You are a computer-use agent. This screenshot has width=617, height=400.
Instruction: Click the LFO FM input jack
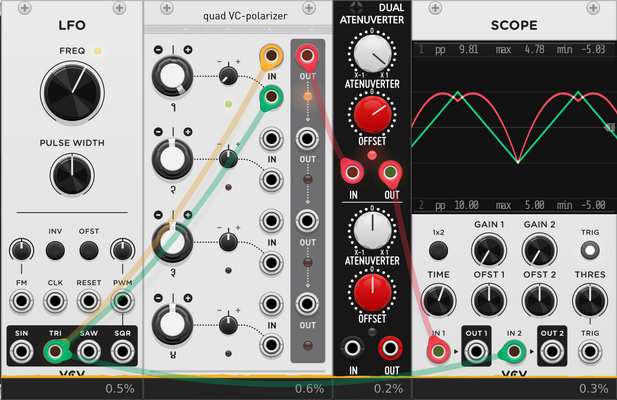(x=21, y=301)
